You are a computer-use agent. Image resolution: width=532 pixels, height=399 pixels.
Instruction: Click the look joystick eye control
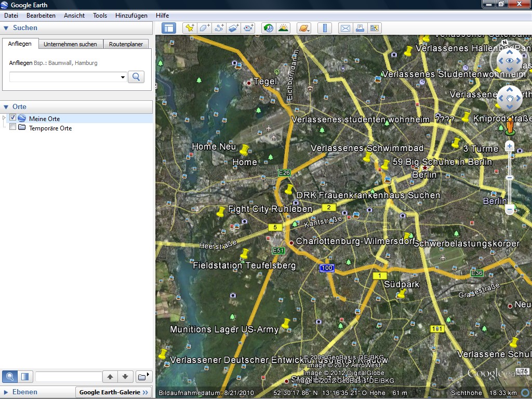[509, 61]
